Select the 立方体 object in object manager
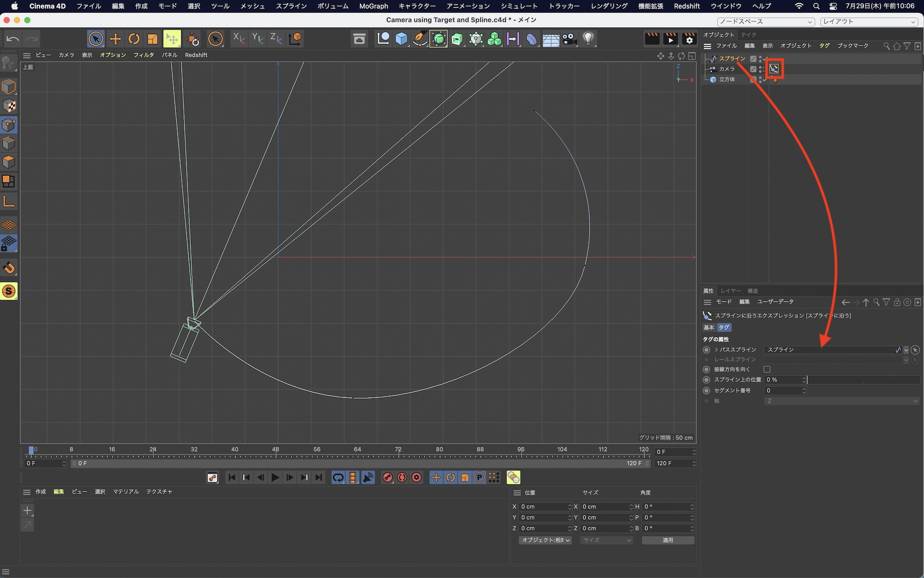Viewport: 924px width, 578px height. [x=727, y=80]
